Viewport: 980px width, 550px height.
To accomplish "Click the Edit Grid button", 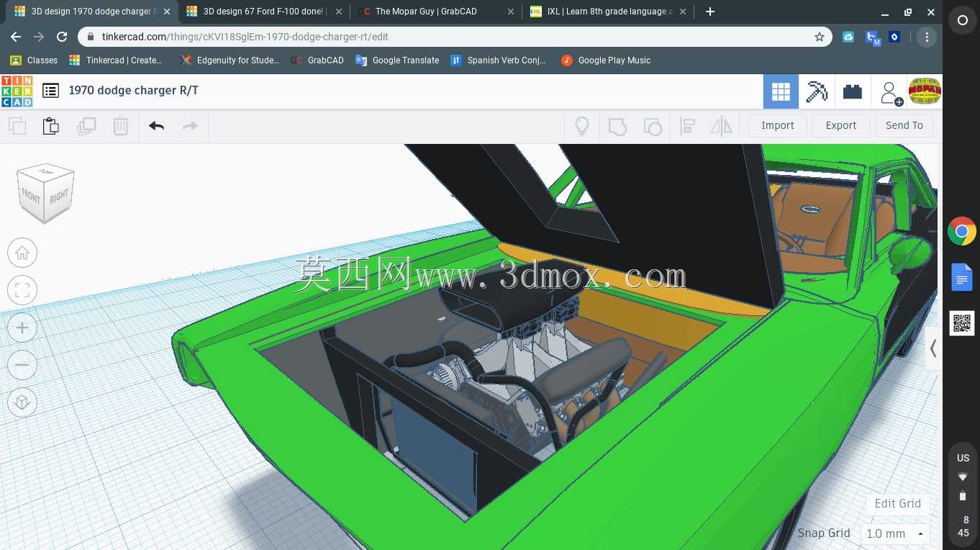I will coord(897,503).
